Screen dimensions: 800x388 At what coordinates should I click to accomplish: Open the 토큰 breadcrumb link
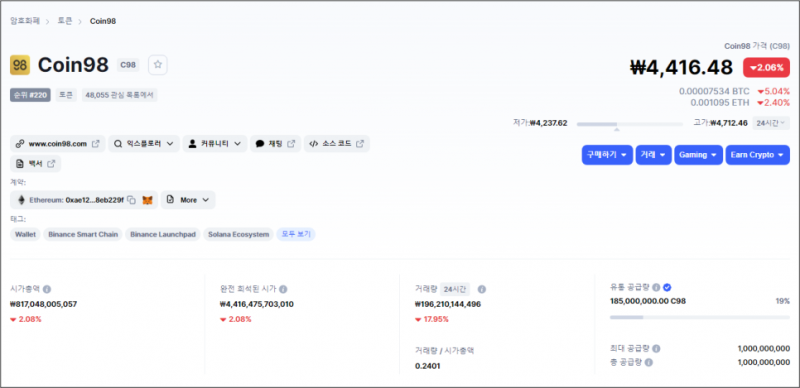point(65,21)
